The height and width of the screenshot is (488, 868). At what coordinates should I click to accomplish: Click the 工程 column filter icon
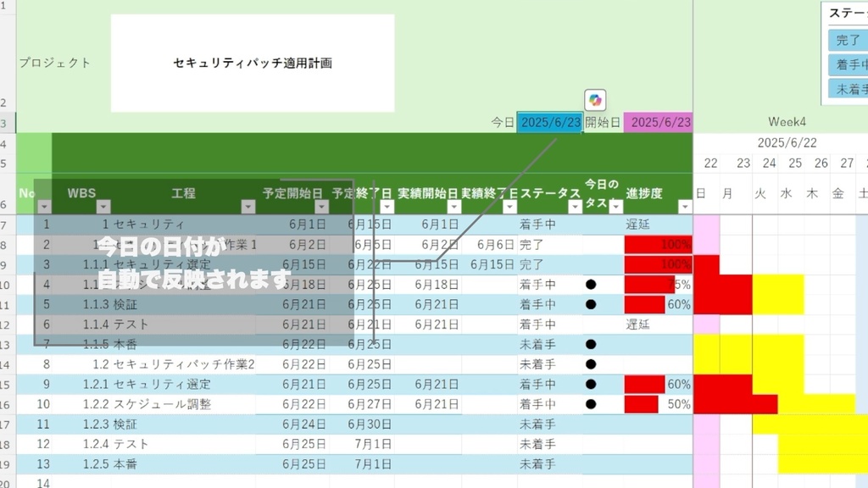tap(248, 205)
